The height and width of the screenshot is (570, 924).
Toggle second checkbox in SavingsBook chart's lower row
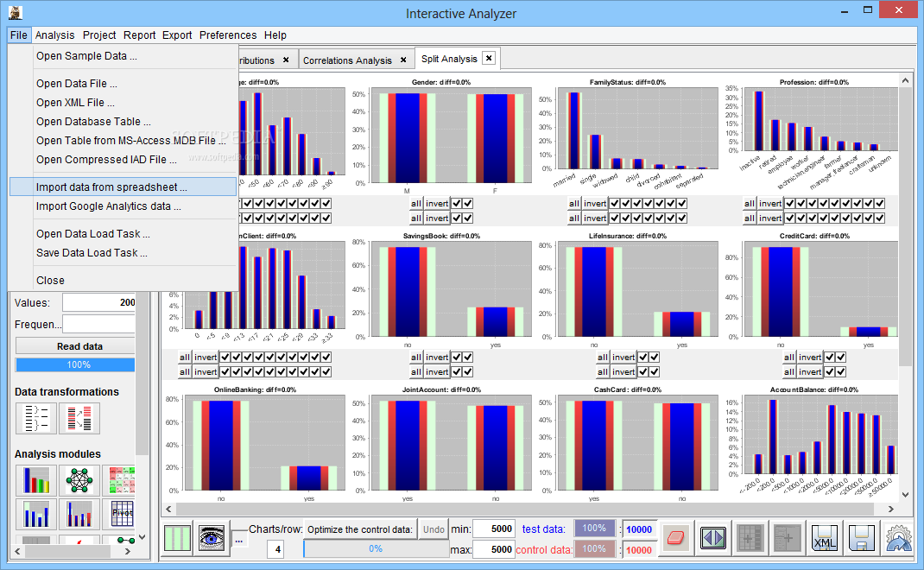468,372
